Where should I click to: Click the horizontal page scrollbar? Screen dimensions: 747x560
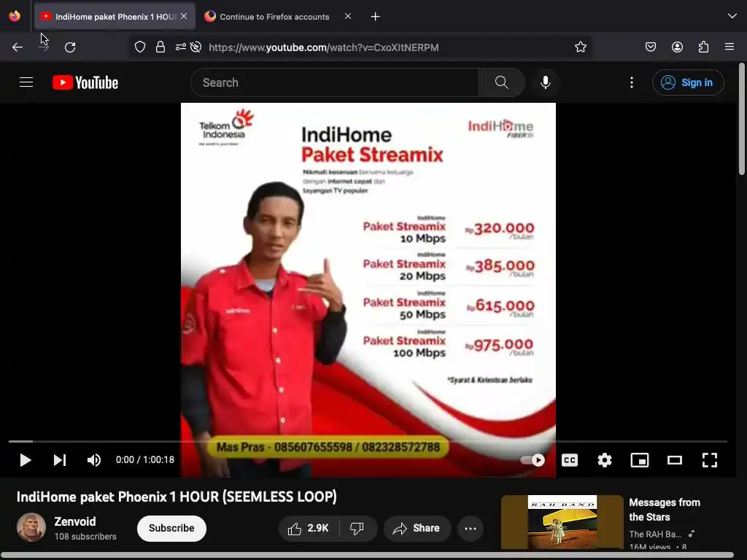coord(367,555)
